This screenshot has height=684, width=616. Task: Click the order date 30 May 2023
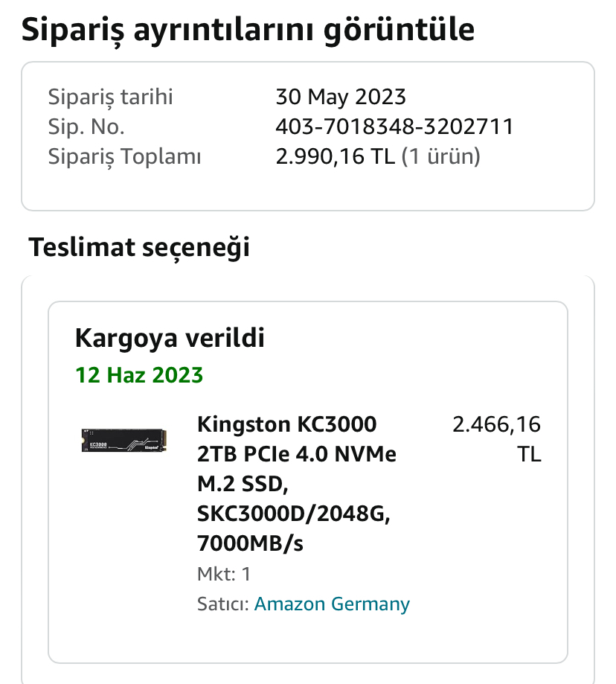tap(341, 97)
